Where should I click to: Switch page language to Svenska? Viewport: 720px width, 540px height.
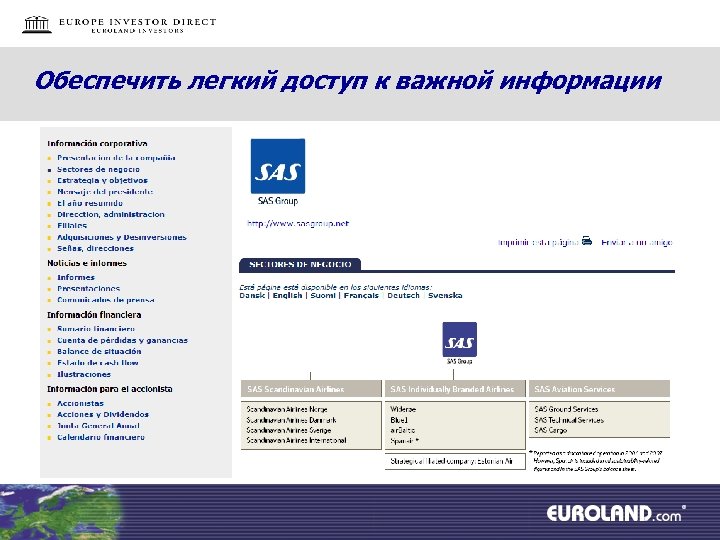coord(445,295)
